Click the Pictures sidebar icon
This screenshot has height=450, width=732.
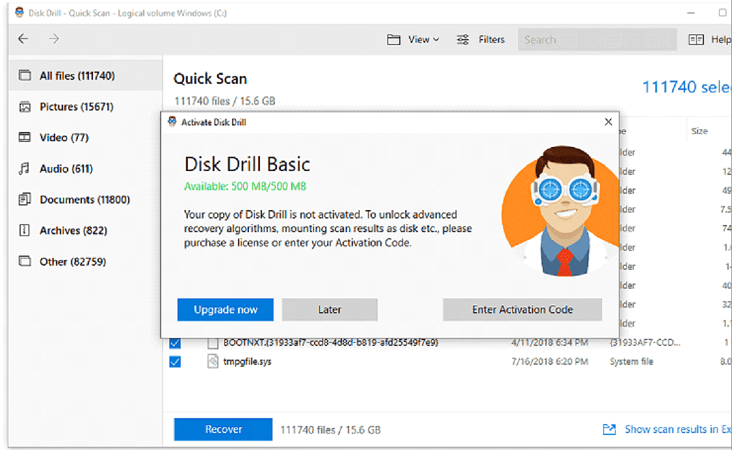pyautogui.click(x=25, y=107)
